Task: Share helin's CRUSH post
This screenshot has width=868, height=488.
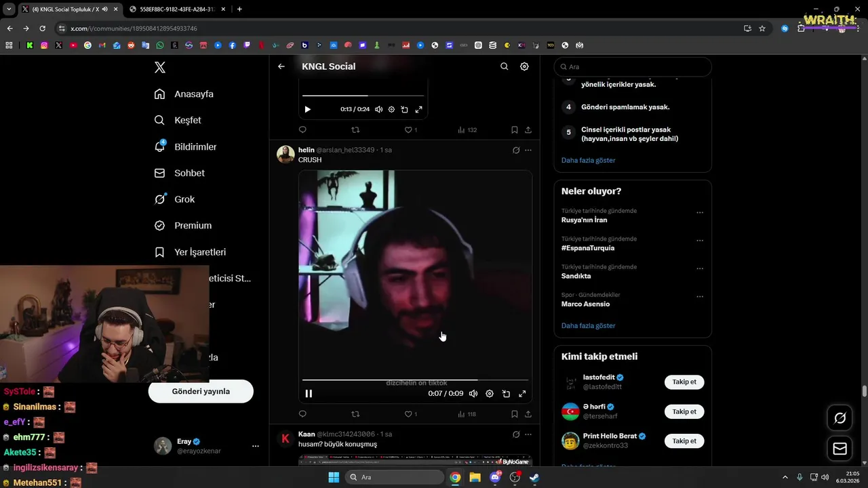Action: point(528,413)
